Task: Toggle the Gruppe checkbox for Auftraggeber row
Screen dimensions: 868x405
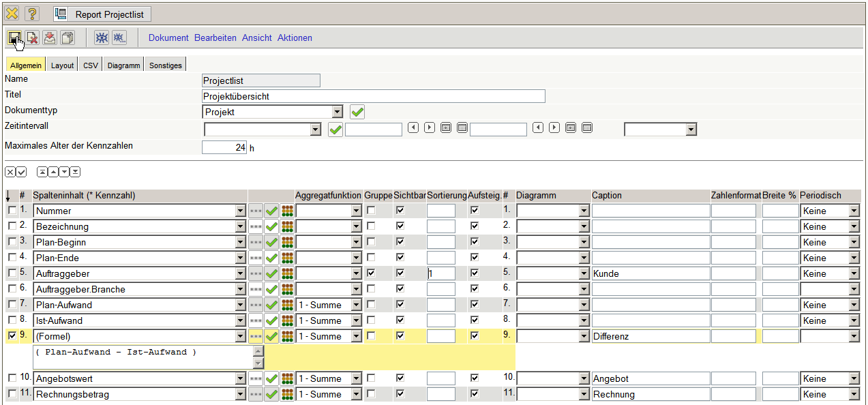Action: point(371,273)
